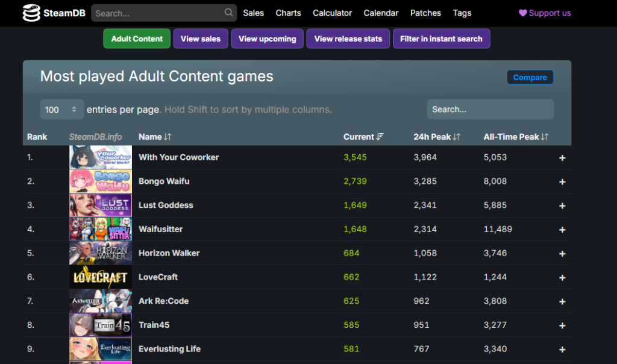
Task: Open the Tags menu item
Action: pyautogui.click(x=462, y=13)
